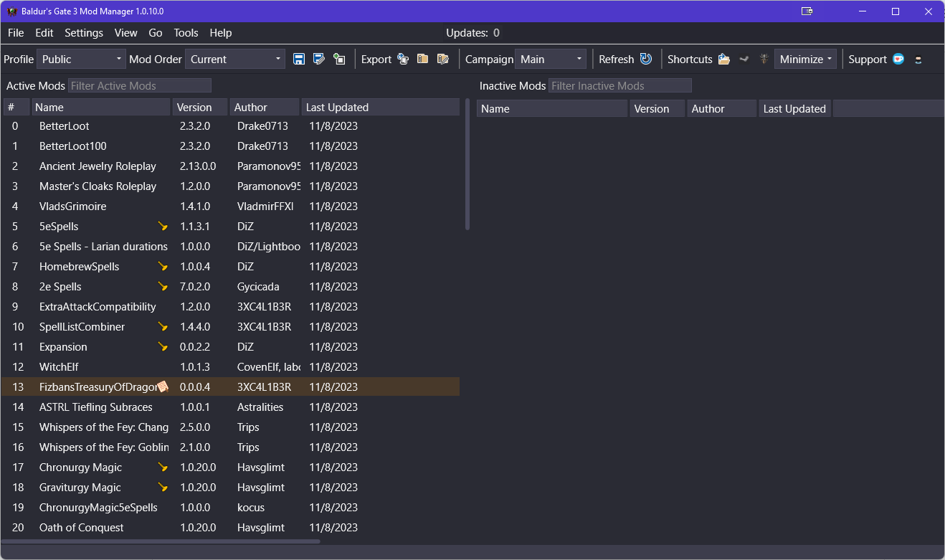Screen dimensions: 945x560
Task: Open the Profile dropdown showing Public
Action: 81,59
